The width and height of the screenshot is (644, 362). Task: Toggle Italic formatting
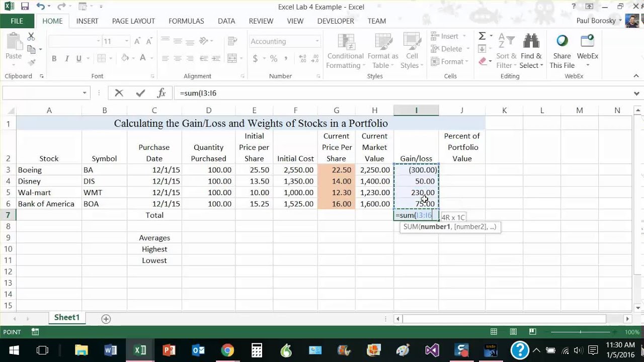point(66,58)
